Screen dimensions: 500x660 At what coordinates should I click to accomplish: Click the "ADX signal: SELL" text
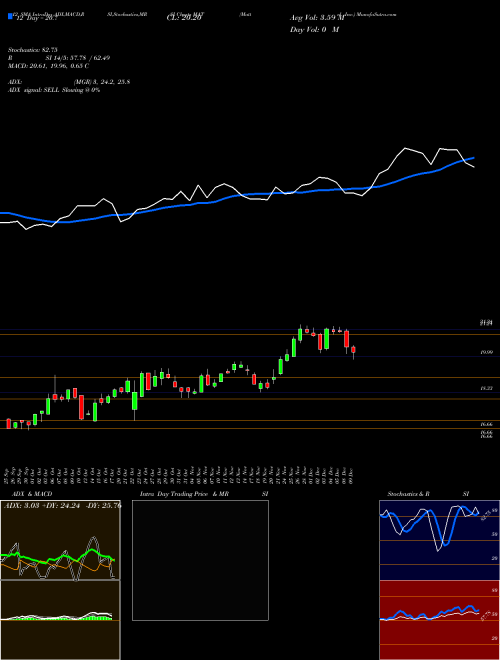click(35, 90)
